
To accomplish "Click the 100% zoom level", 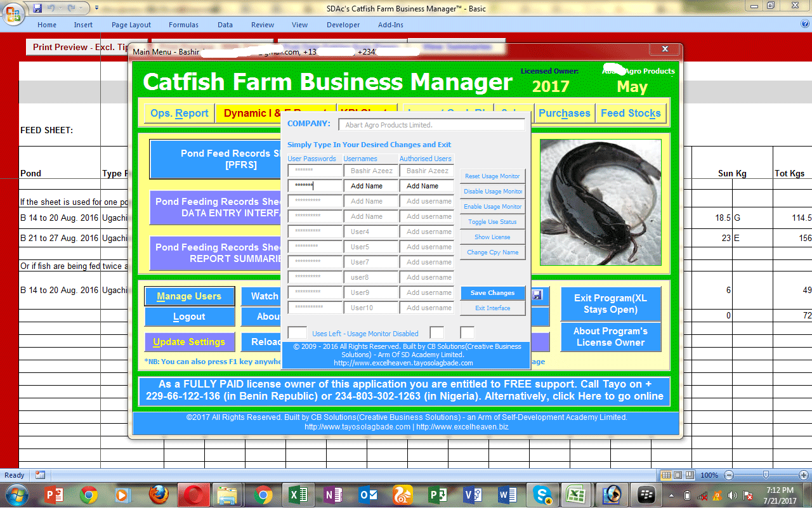I will pyautogui.click(x=709, y=475).
